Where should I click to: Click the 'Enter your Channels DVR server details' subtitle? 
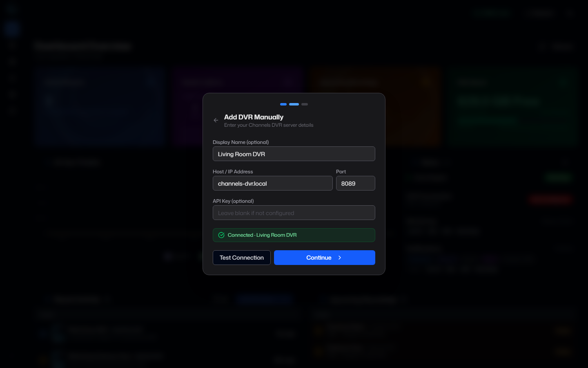269,125
